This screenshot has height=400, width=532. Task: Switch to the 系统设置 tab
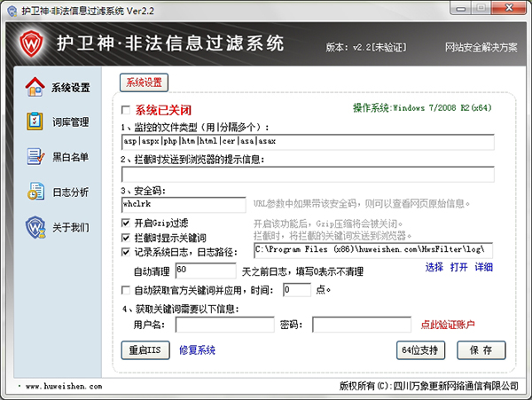[144, 82]
